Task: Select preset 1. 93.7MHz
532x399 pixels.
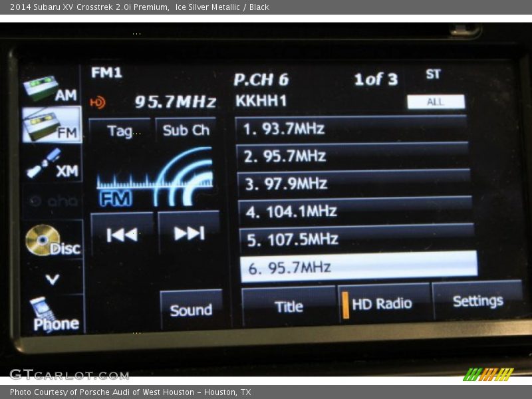Action: click(351, 128)
